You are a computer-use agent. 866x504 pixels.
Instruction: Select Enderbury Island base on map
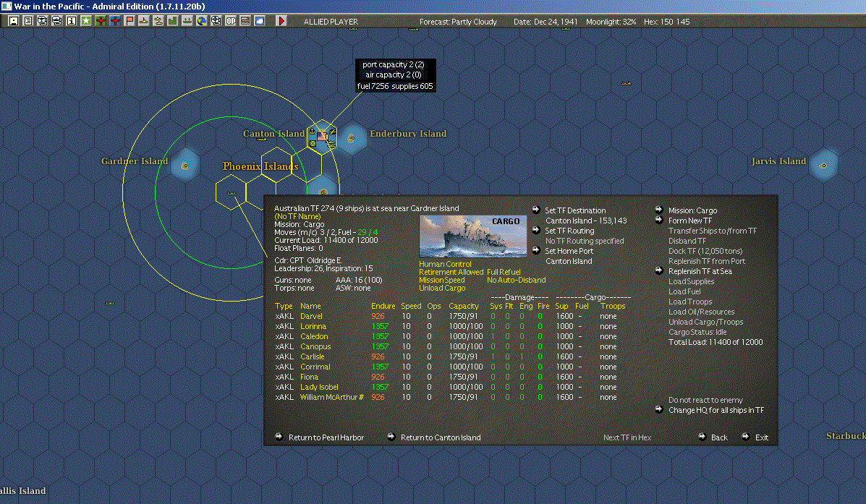point(352,138)
